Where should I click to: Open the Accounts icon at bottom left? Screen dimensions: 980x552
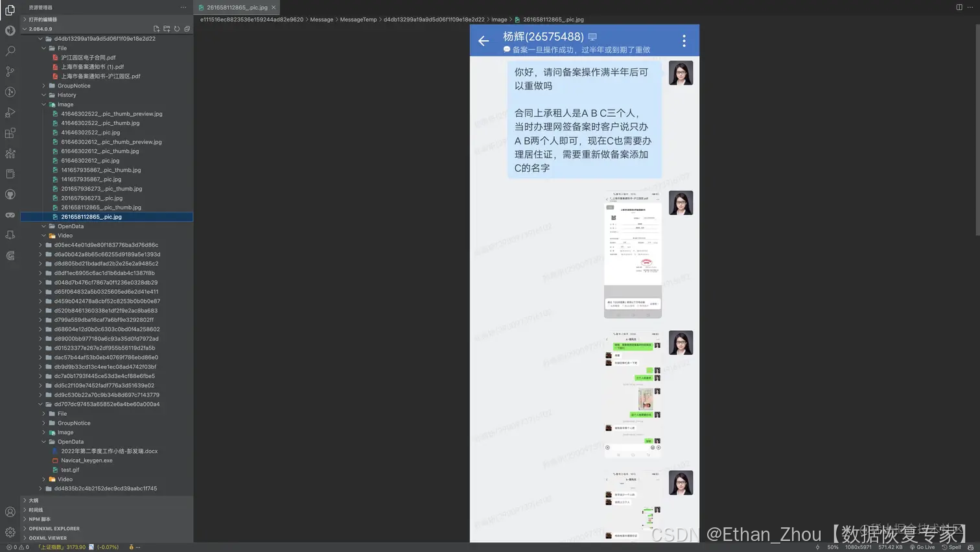click(x=10, y=512)
